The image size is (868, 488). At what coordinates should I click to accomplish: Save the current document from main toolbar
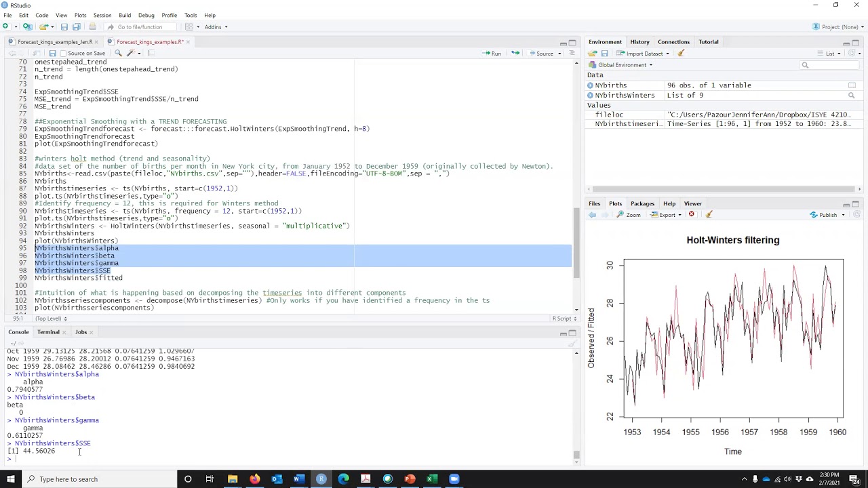pos(64,26)
